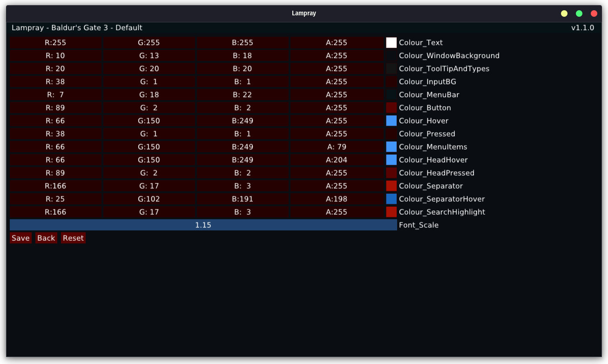Click the G: 18 field of Colour_MenuBar
The width and height of the screenshot is (608, 364).
pos(149,94)
